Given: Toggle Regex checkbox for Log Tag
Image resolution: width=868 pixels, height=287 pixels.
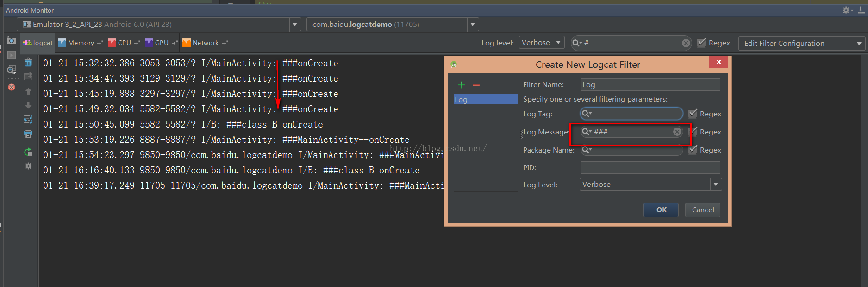Looking at the screenshot, I should click(x=693, y=114).
